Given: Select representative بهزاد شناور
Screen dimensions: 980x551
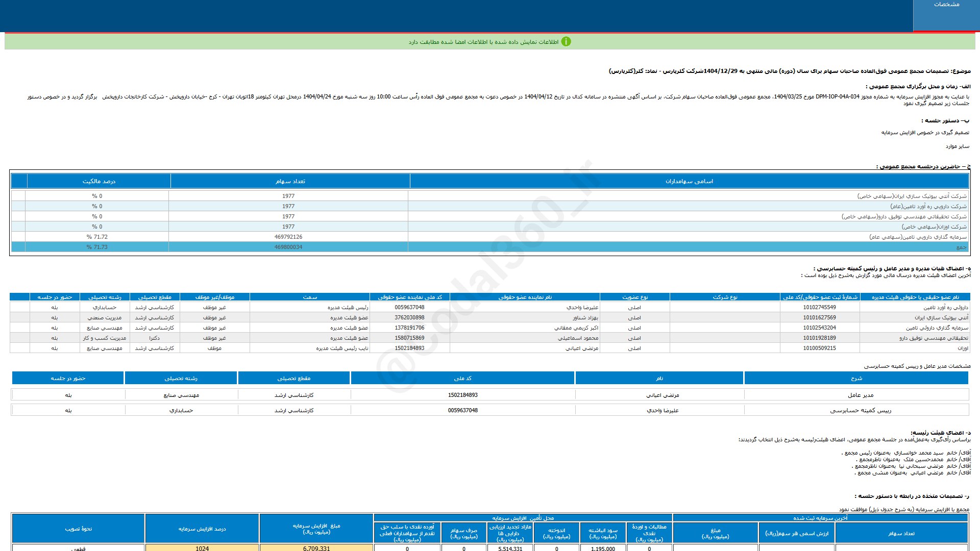Looking at the screenshot, I should tap(585, 317).
